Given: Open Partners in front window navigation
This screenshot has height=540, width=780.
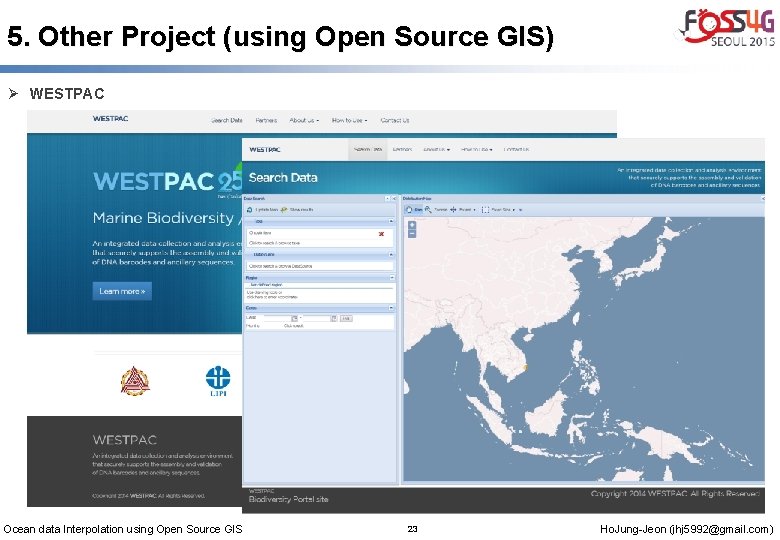Looking at the screenshot, I should point(402,150).
